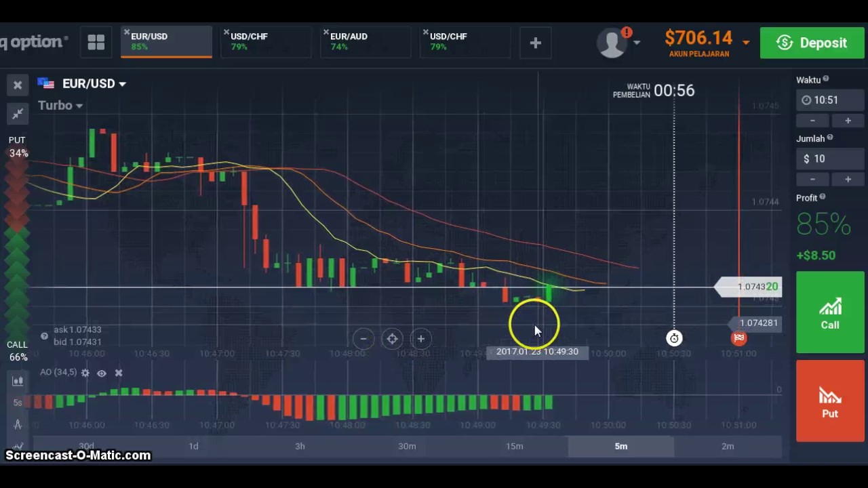
Task: Toggle AO indicator visibility eye
Action: tap(102, 373)
